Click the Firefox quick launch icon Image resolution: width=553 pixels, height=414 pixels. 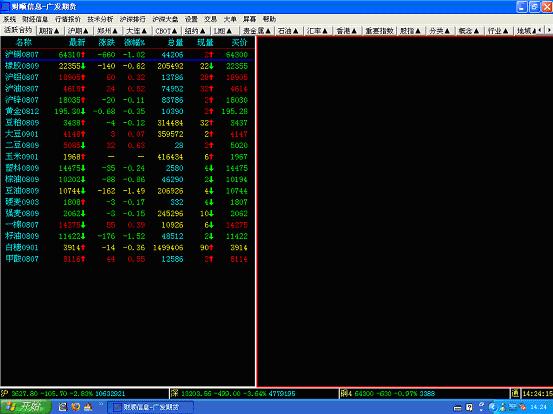click(75, 407)
